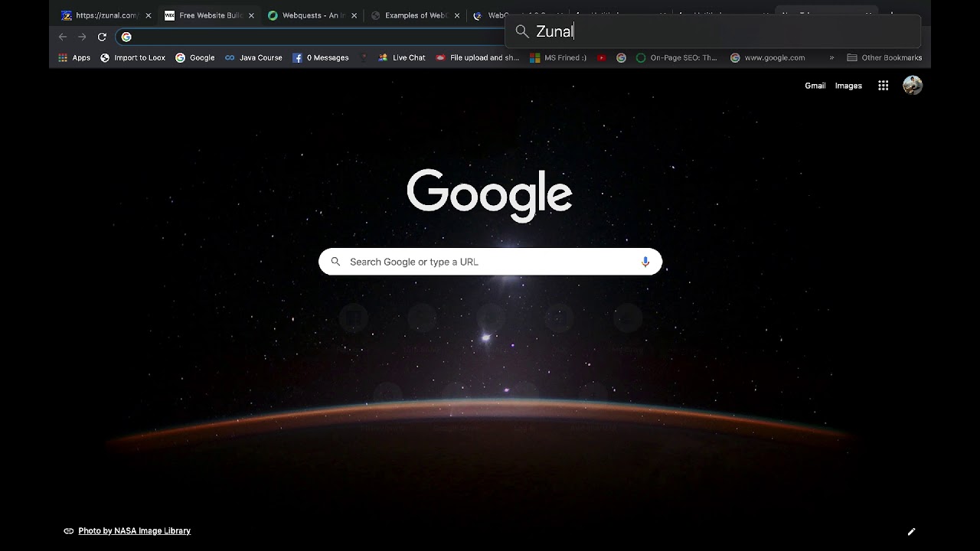Image resolution: width=980 pixels, height=551 pixels.
Task: Click the Google site icon in address bar
Action: pyautogui.click(x=126, y=37)
